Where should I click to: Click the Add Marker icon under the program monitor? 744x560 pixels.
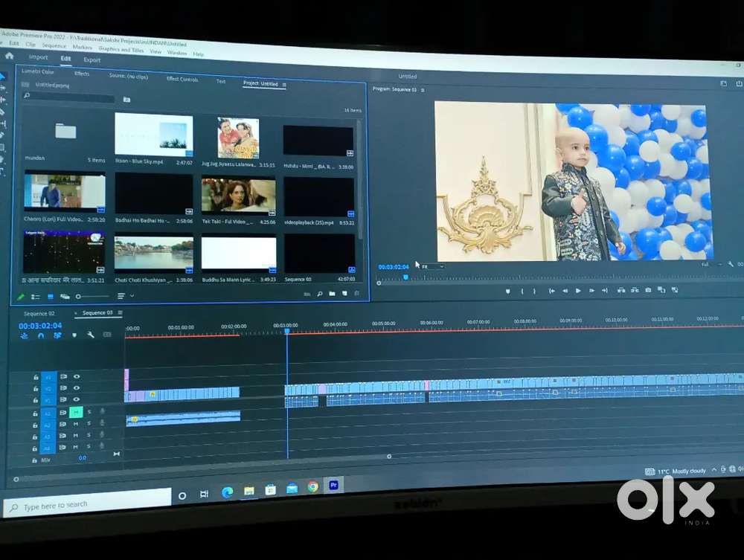pyautogui.click(x=507, y=291)
